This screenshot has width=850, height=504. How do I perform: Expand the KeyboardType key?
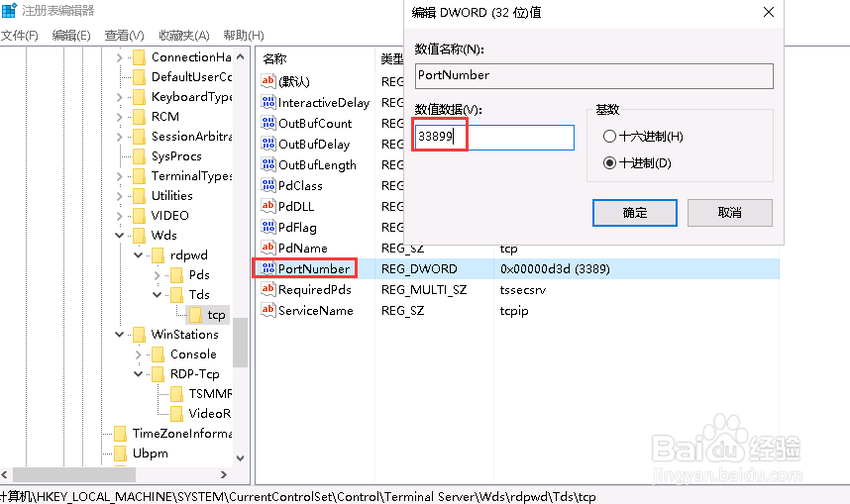pyautogui.click(x=119, y=97)
